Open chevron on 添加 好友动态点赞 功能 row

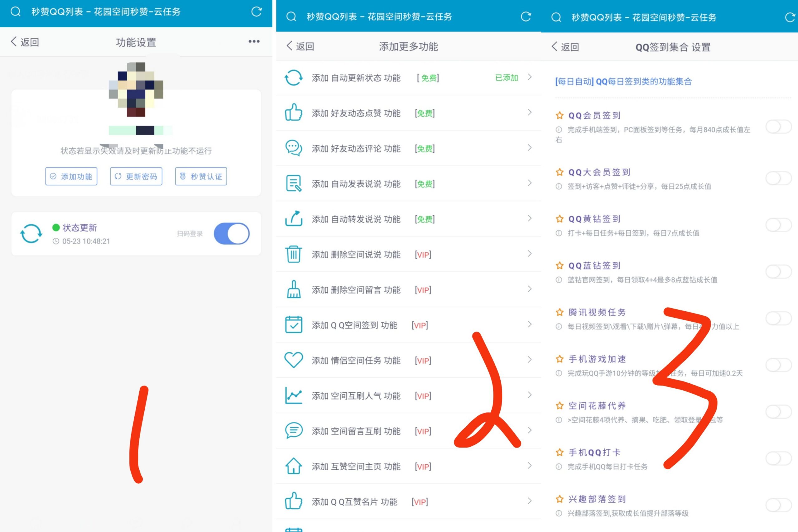tap(530, 112)
